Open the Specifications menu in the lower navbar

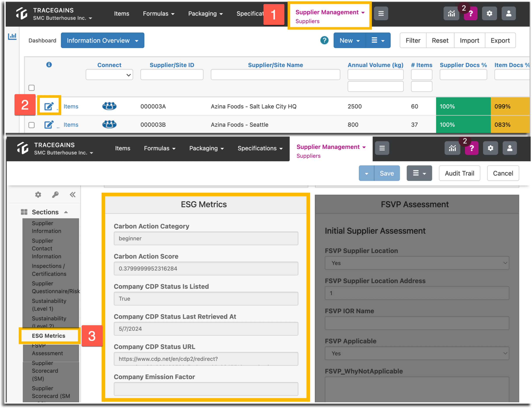pyautogui.click(x=260, y=148)
